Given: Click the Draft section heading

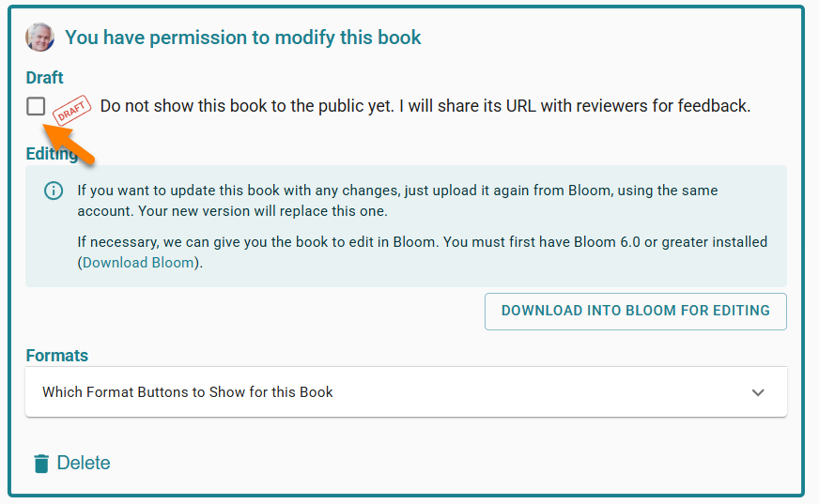Looking at the screenshot, I should (45, 78).
